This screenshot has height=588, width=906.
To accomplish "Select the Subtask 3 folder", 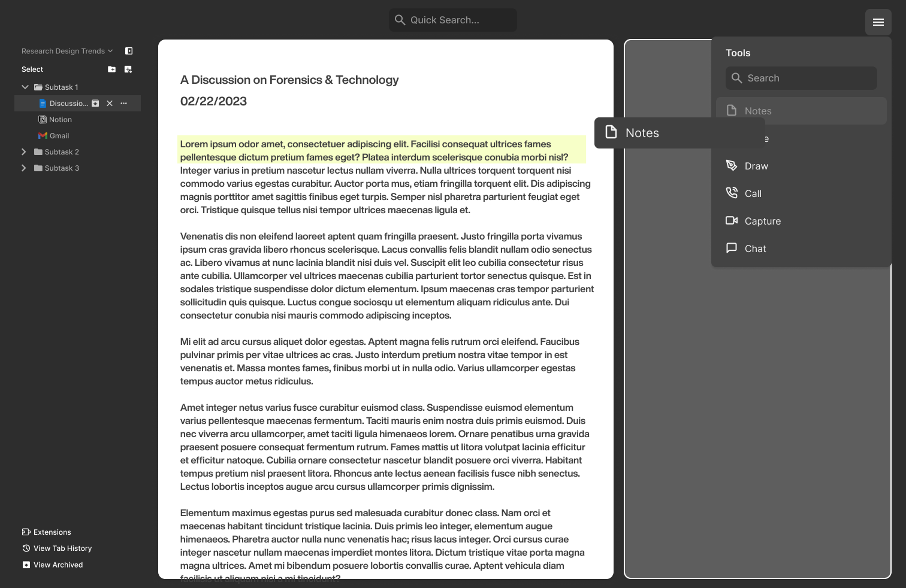I will [x=56, y=168].
